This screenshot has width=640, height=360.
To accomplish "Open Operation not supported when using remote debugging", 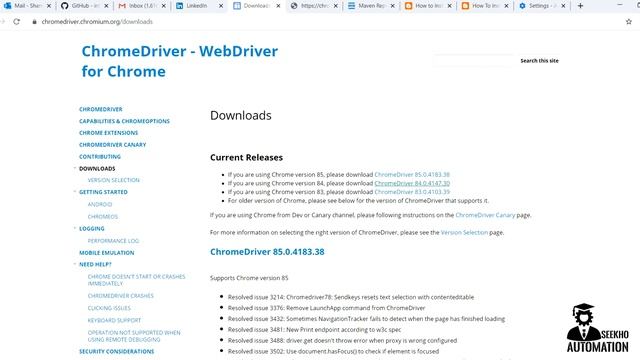I will [x=134, y=336].
